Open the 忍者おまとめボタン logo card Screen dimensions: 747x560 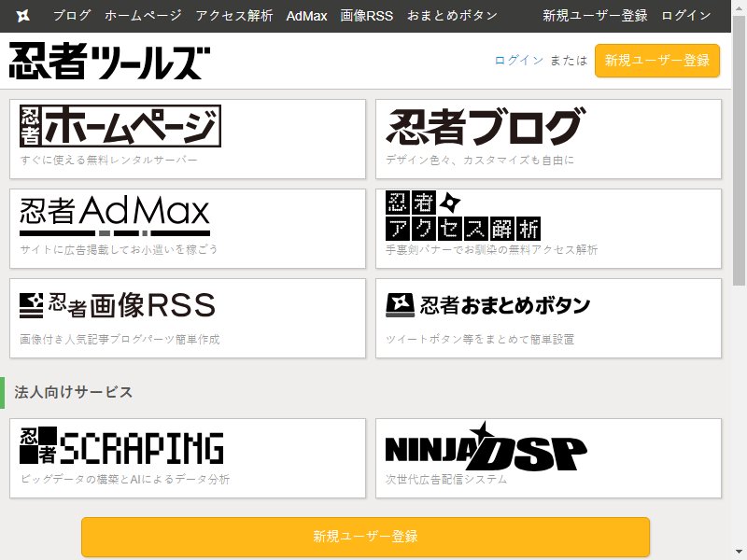[548, 318]
